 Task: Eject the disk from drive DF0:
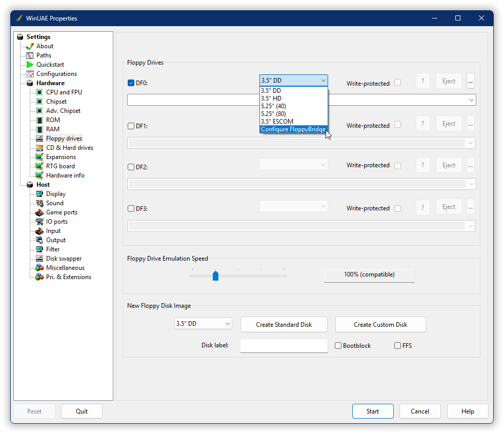[448, 81]
